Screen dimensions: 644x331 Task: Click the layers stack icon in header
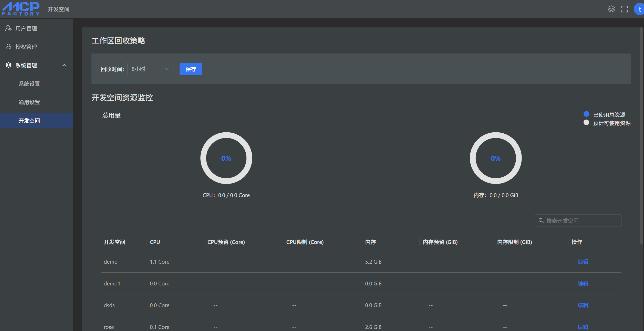[611, 9]
